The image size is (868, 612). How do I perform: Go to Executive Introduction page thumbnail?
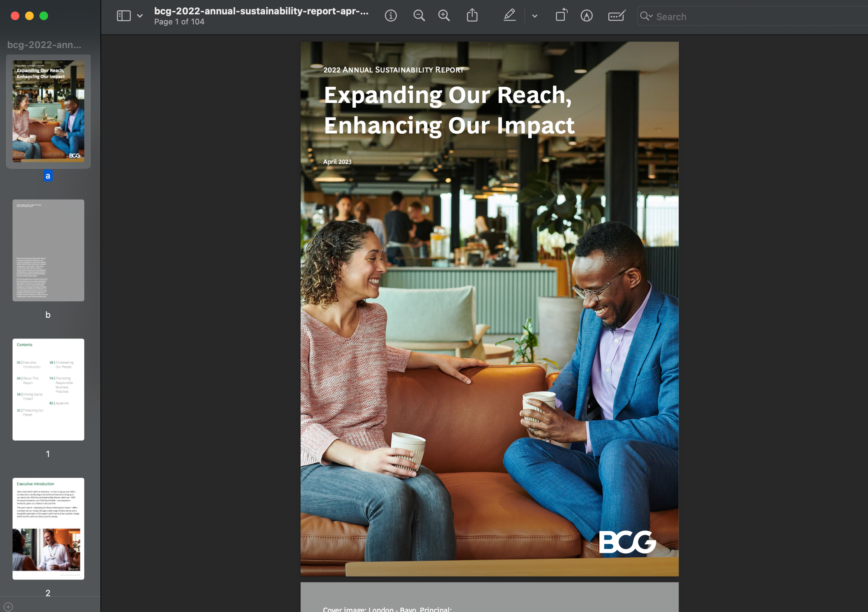[48, 528]
